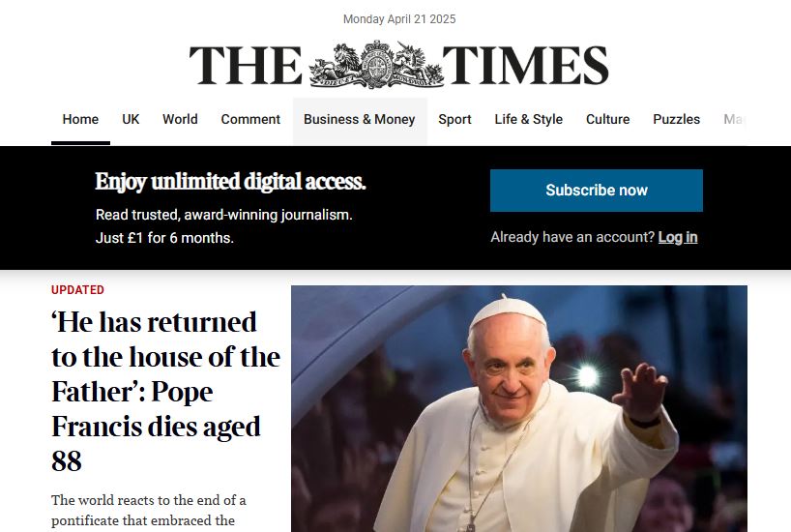Click the Enjoy unlimited digital access heading

tap(230, 182)
